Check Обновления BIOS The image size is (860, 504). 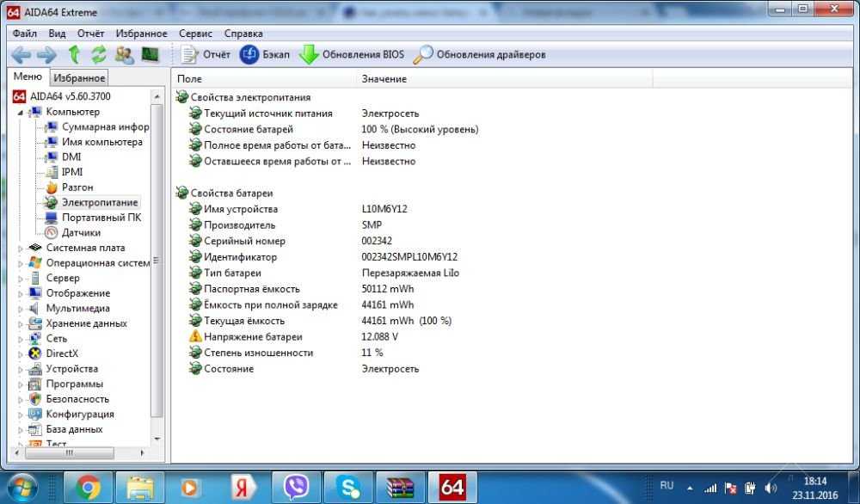[352, 54]
